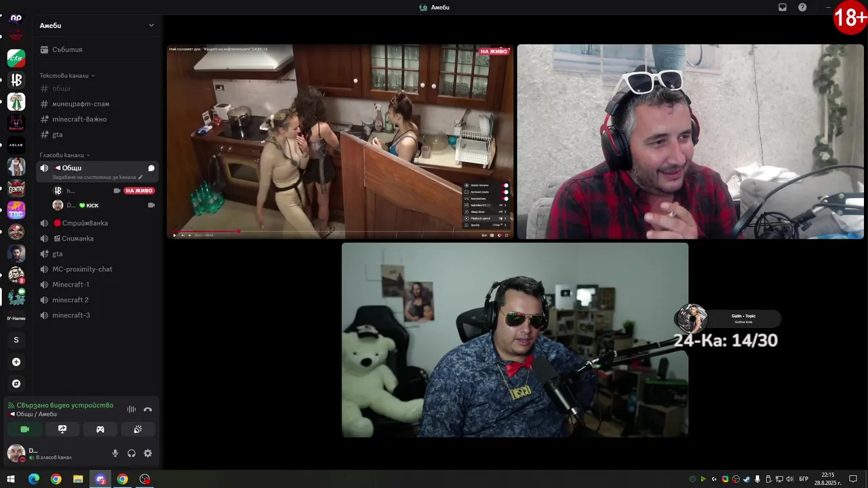
Task: Open the общи text channel
Action: point(98,89)
